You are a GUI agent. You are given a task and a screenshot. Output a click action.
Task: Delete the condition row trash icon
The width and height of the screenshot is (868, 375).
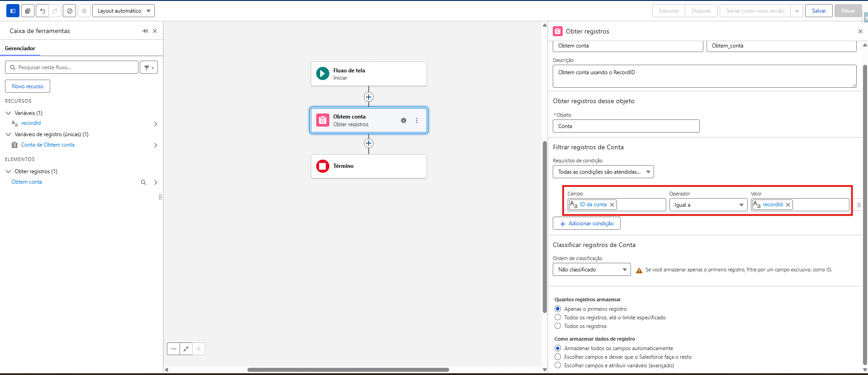(x=859, y=205)
